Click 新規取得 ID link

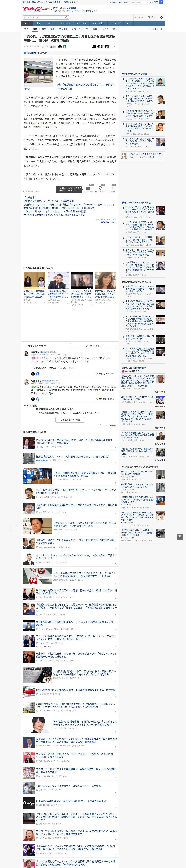[x=72, y=8]
